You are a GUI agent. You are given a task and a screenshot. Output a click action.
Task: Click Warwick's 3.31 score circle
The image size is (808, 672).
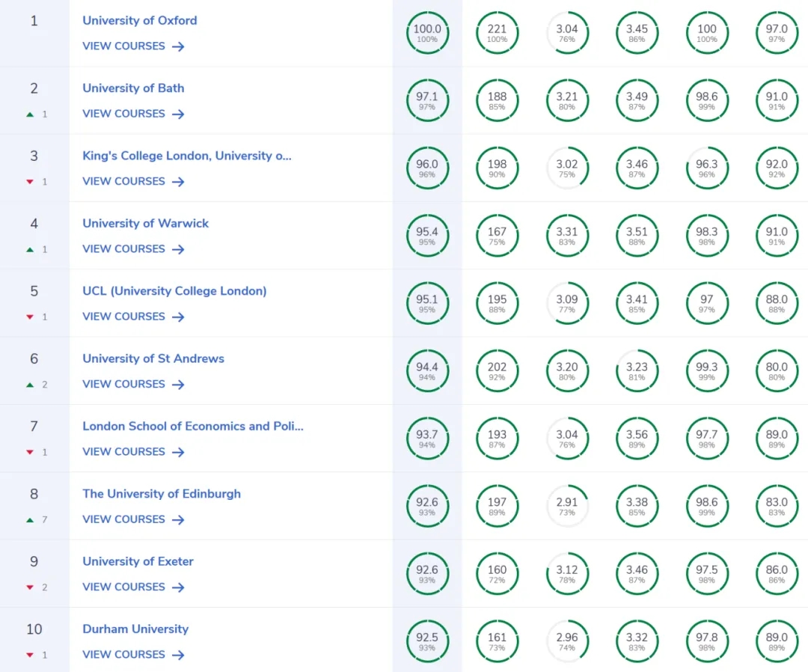point(567,236)
